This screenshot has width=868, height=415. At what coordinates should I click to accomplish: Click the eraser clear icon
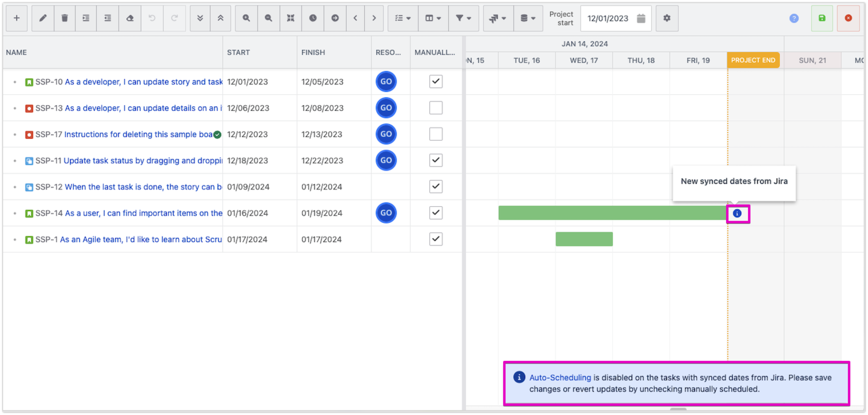pyautogui.click(x=130, y=18)
